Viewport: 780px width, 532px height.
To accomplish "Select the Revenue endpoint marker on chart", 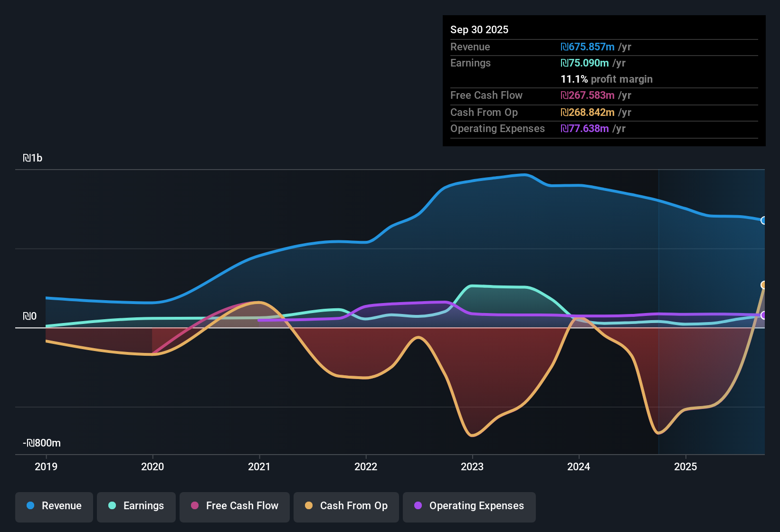I will click(x=764, y=220).
